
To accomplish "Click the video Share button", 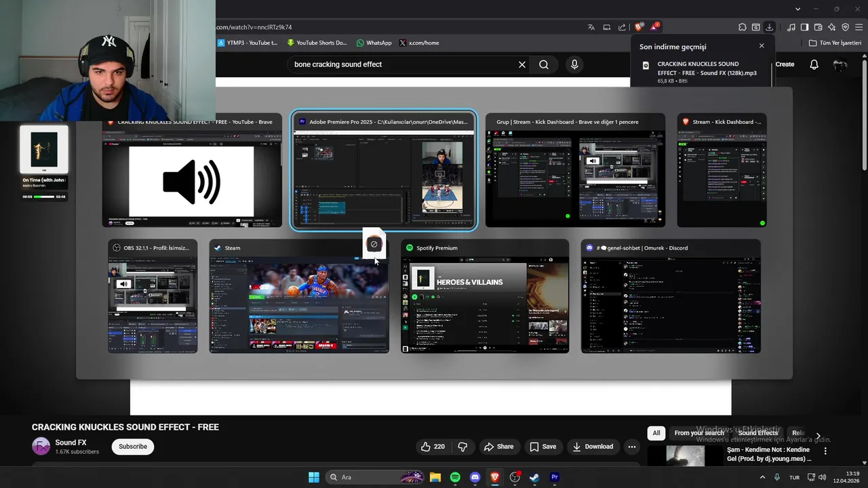I will 498,447.
